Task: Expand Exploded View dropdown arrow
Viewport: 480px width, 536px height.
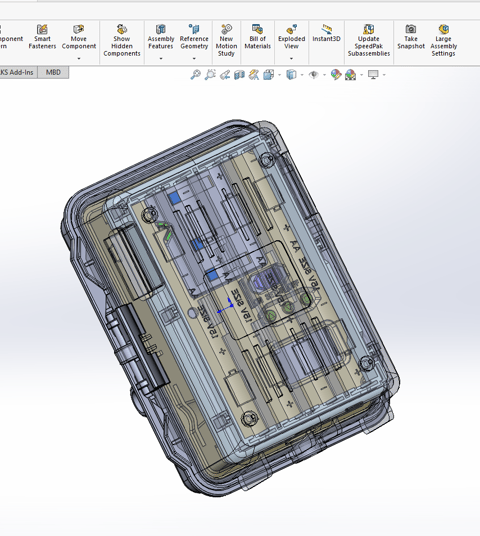Action: [x=291, y=58]
